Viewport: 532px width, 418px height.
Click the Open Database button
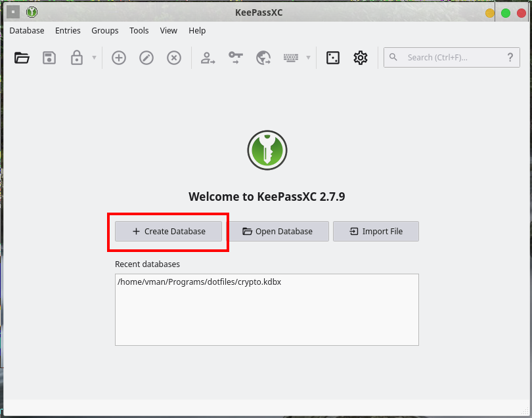278,231
